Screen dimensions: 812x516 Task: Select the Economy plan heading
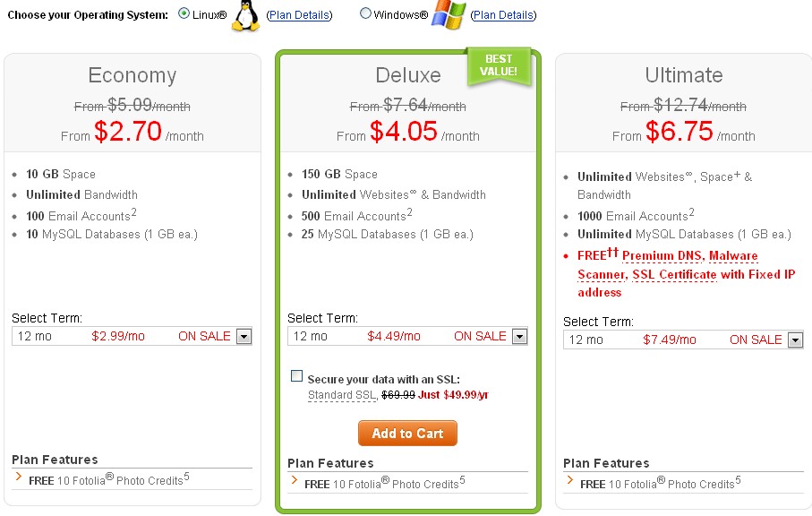132,75
